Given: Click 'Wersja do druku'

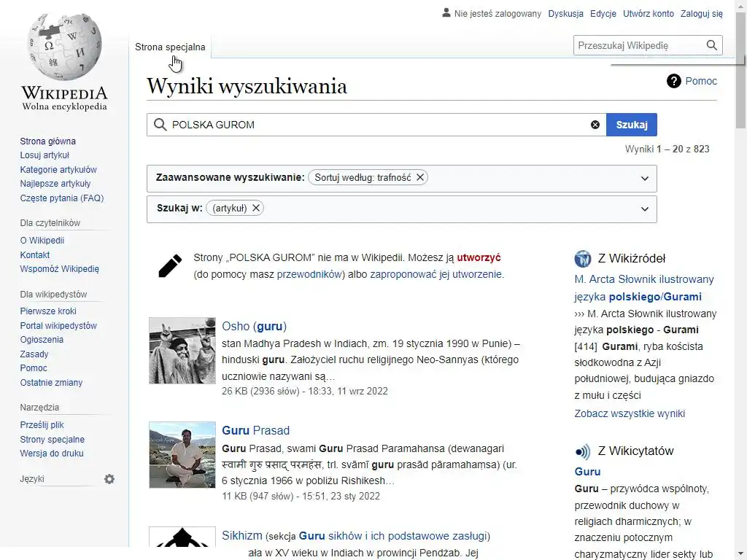Looking at the screenshot, I should [x=52, y=454].
